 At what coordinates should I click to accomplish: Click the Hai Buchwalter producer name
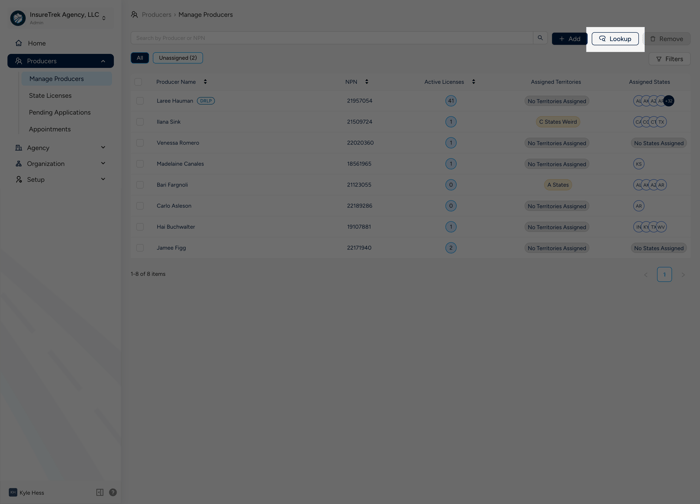pos(175,227)
